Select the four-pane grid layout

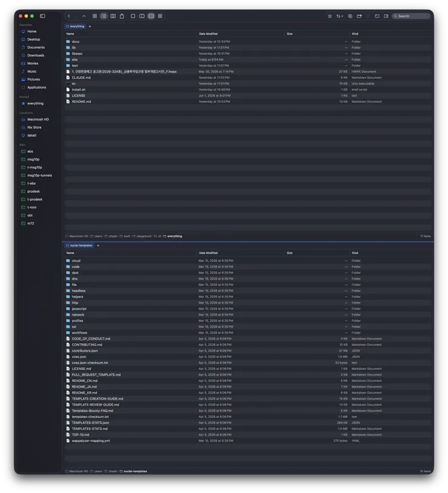point(160,16)
